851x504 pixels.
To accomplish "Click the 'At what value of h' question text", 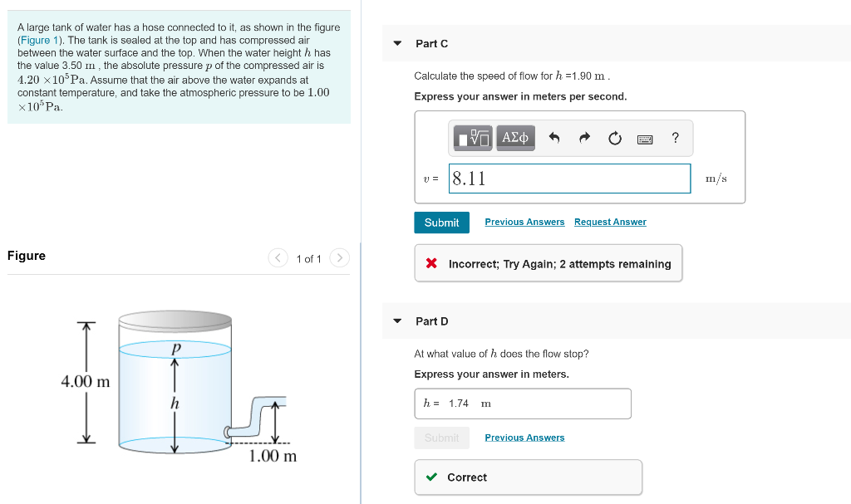I will coord(501,354).
